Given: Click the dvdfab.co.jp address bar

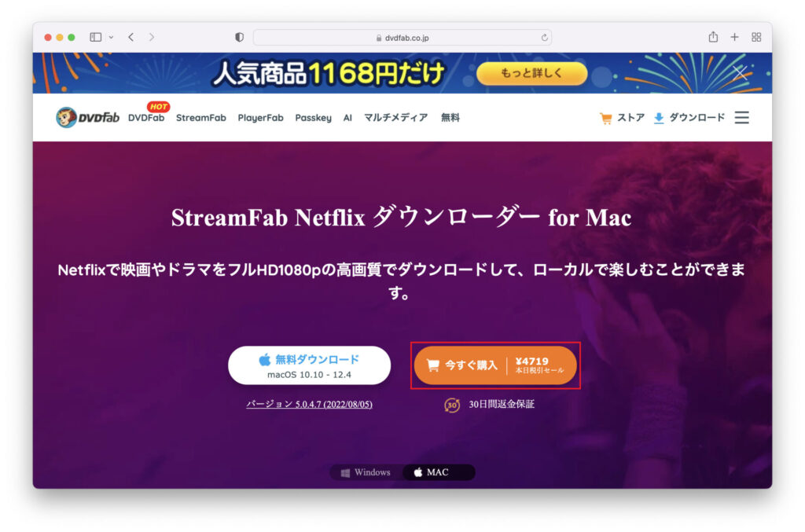Looking at the screenshot, I should [x=402, y=38].
